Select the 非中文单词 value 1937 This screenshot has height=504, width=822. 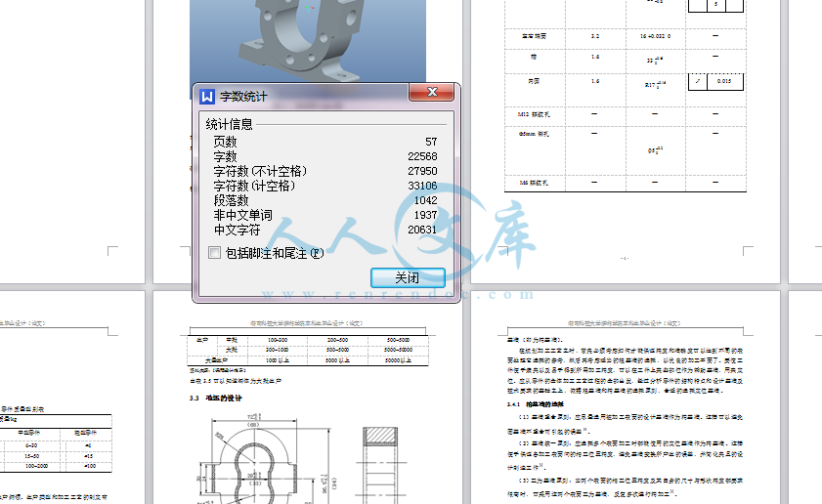(x=425, y=215)
